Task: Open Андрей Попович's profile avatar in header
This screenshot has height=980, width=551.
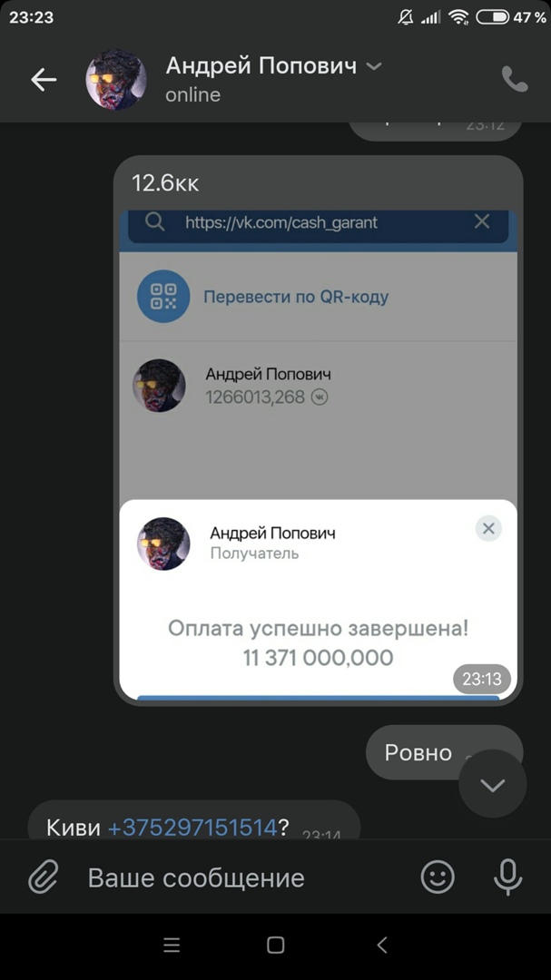Action: click(x=115, y=80)
